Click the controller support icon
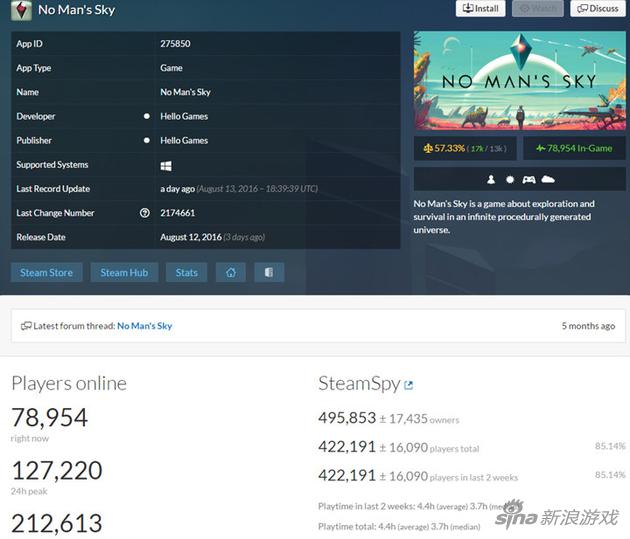Viewport: 630px width, 539px height. (529, 180)
